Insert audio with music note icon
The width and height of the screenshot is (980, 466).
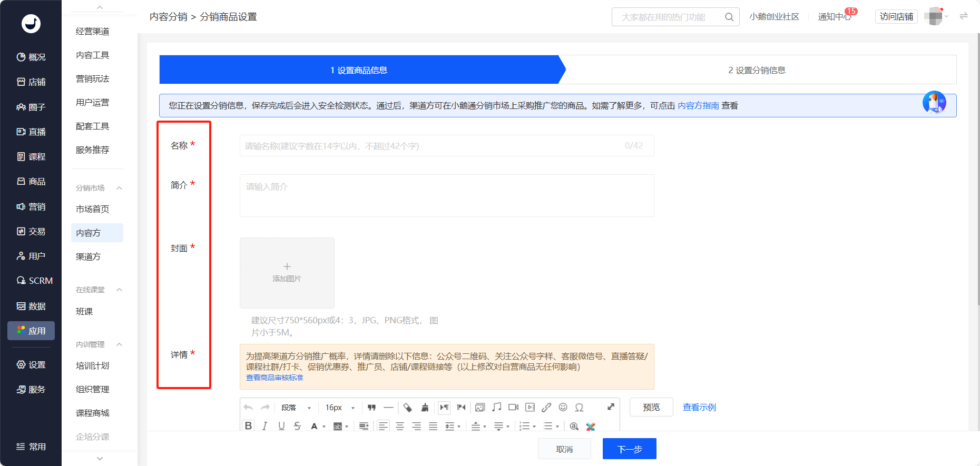point(496,408)
